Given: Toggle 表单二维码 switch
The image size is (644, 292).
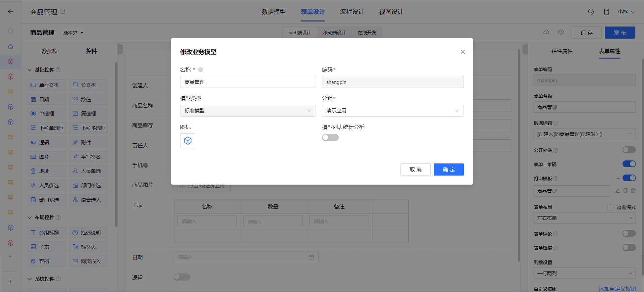Looking at the screenshot, I should 629,164.
